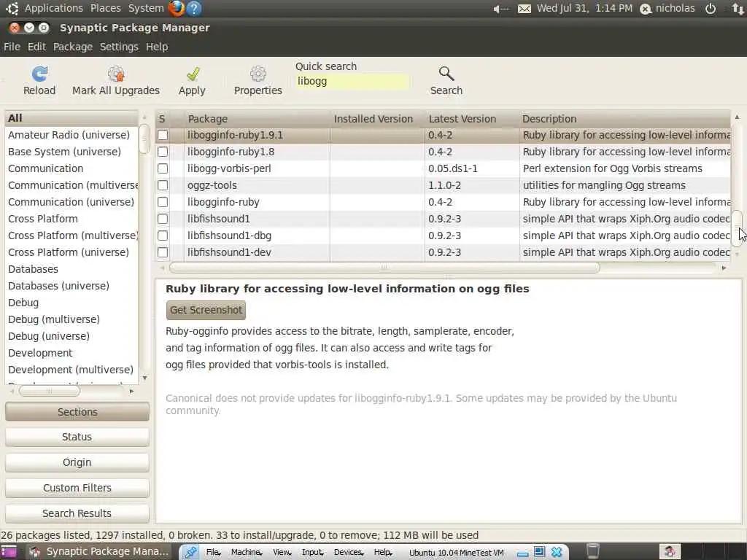Open the Places menu in top panel
Viewport: 747px width, 560px height.
pyautogui.click(x=105, y=8)
